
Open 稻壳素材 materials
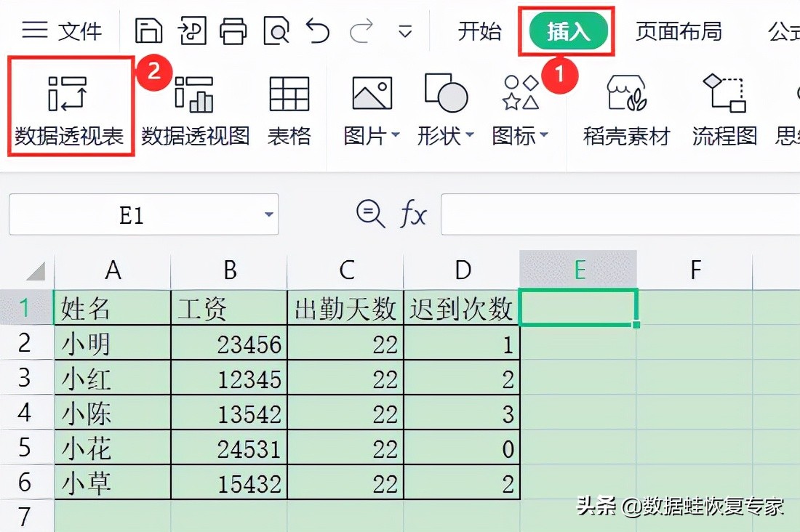(x=626, y=111)
